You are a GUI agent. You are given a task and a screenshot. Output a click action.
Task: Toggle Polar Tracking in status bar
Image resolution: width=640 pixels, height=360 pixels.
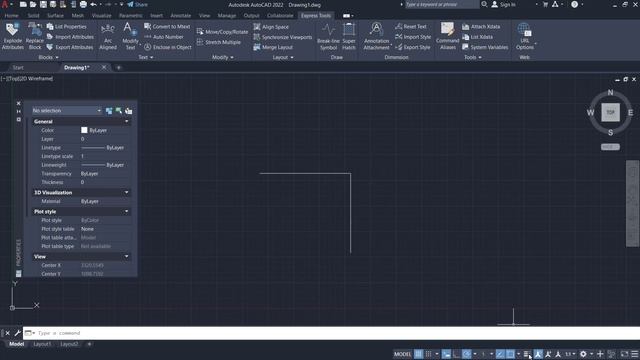(466, 354)
